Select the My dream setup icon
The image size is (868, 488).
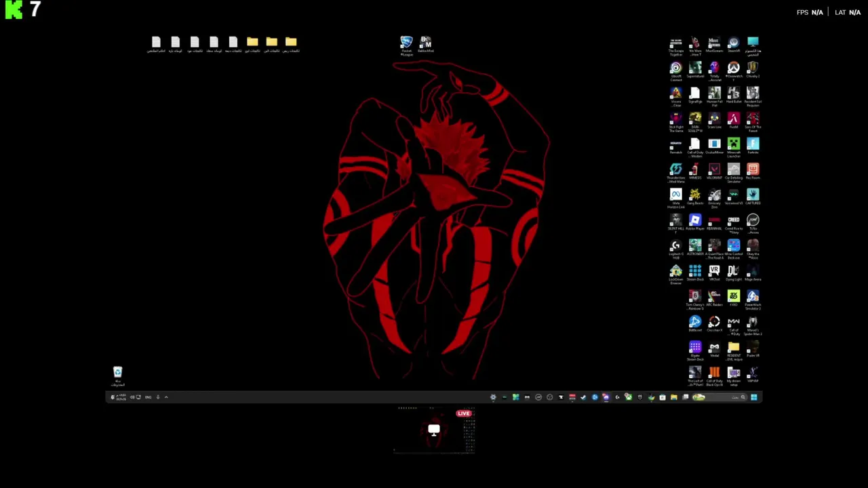pyautogui.click(x=734, y=376)
